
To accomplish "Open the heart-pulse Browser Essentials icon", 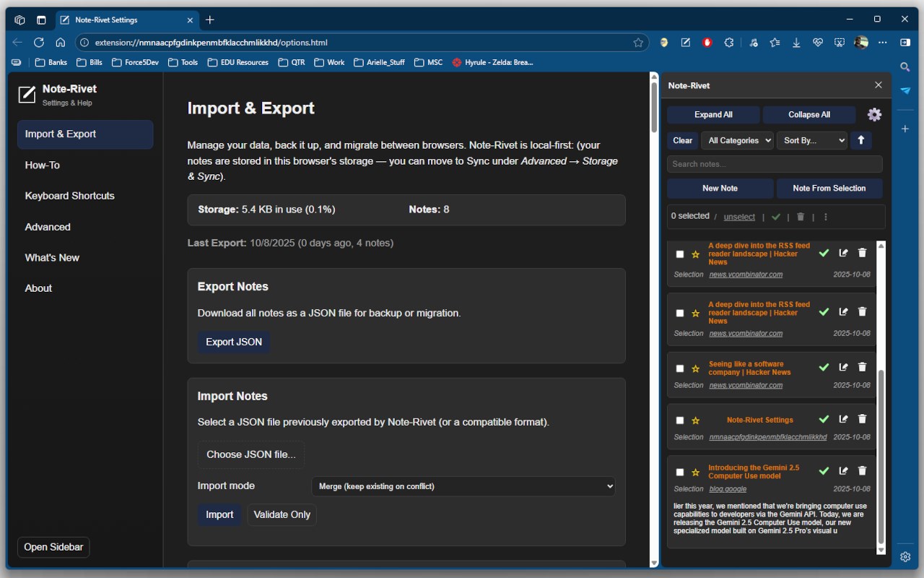I will coord(818,43).
